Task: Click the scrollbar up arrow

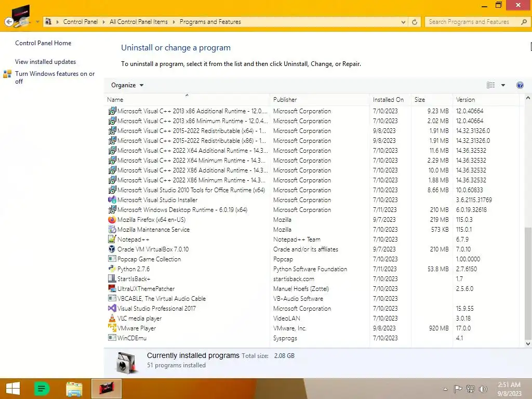Action: pos(528,98)
